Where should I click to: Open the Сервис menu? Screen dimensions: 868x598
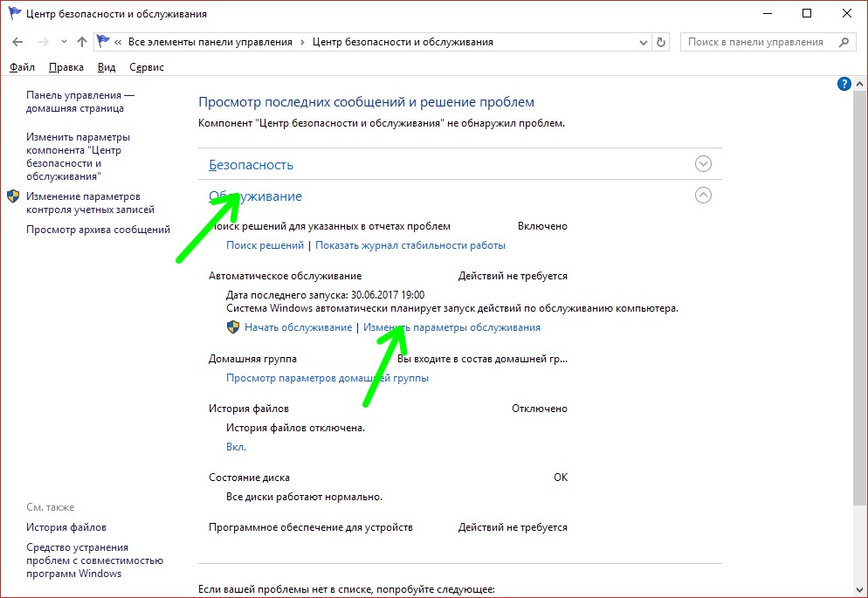click(146, 67)
